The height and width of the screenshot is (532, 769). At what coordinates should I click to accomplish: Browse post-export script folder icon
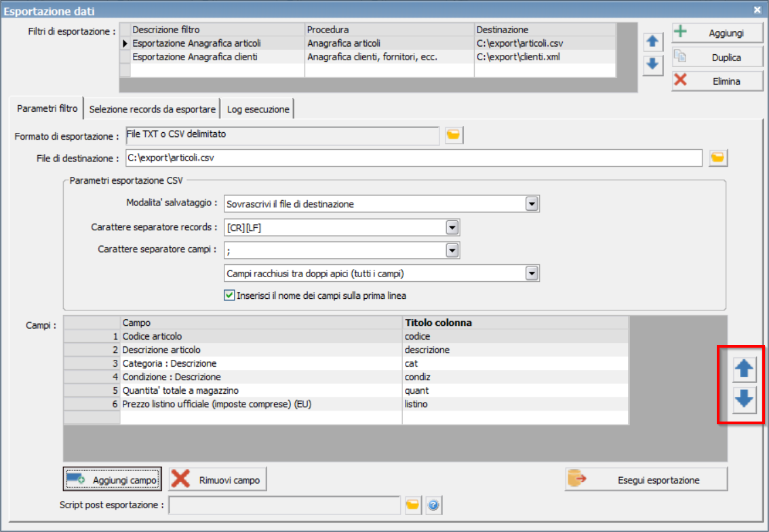(414, 505)
